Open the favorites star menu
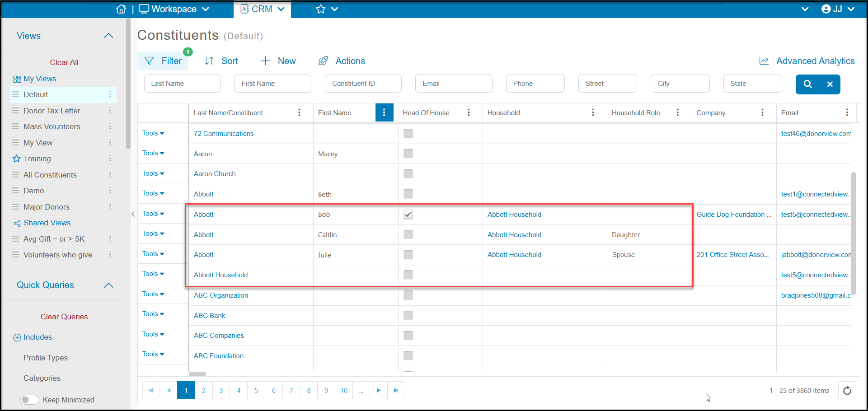The width and height of the screenshot is (868, 411). click(327, 9)
